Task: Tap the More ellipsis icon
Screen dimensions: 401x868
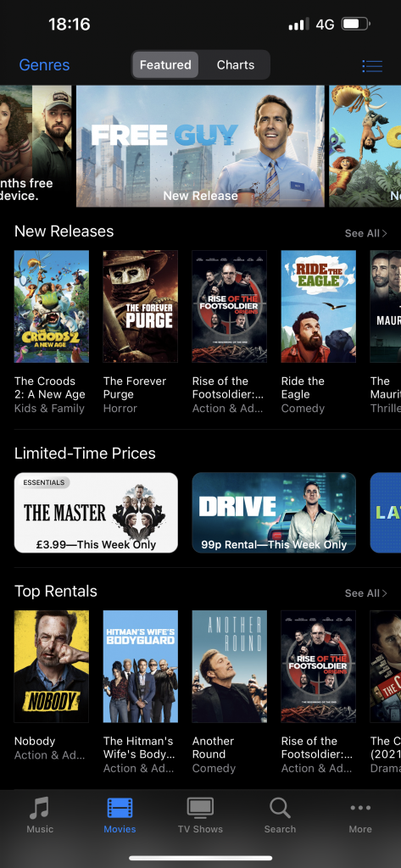Action: pyautogui.click(x=360, y=808)
